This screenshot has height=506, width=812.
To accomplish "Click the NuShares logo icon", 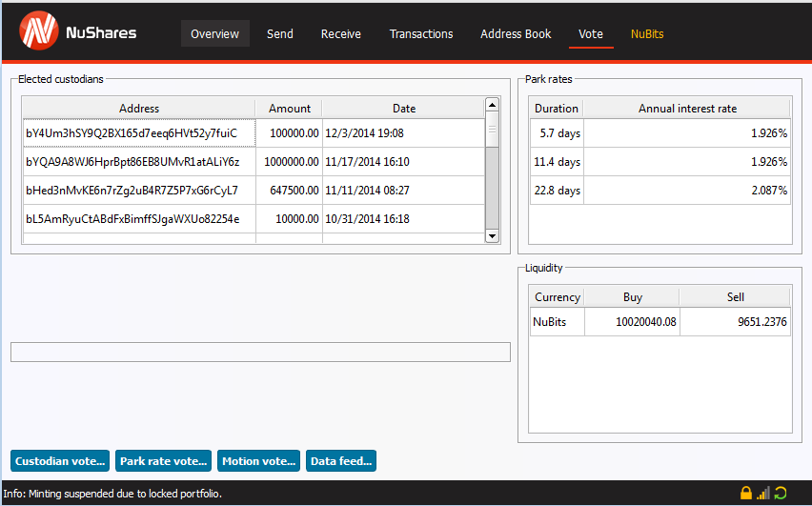I will pyautogui.click(x=39, y=31).
